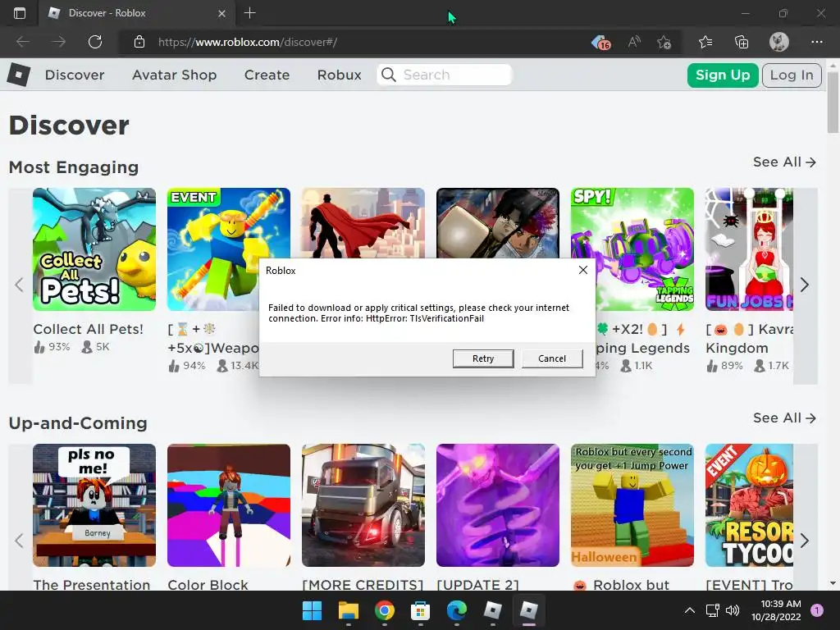Open Microsoft Store from the taskbar

[420, 610]
